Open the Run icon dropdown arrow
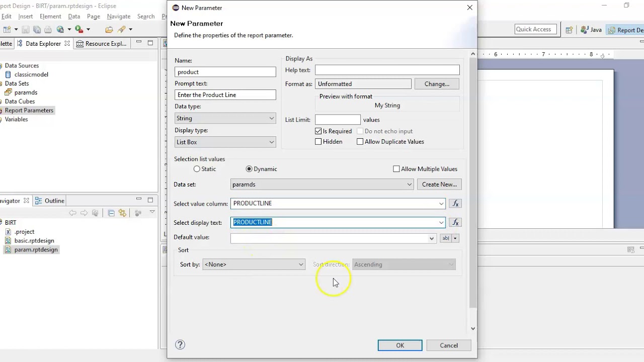Image resolution: width=644 pixels, height=362 pixels. tap(88, 29)
